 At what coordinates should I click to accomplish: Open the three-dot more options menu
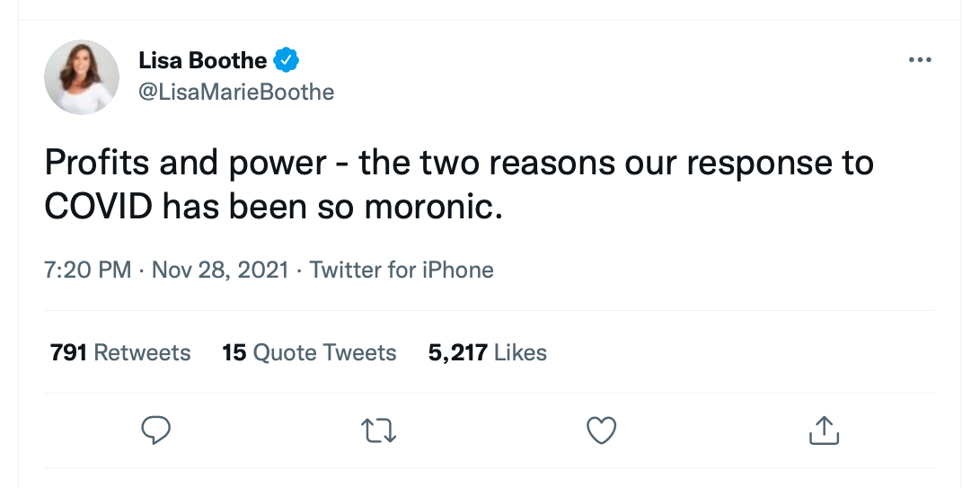click(920, 60)
